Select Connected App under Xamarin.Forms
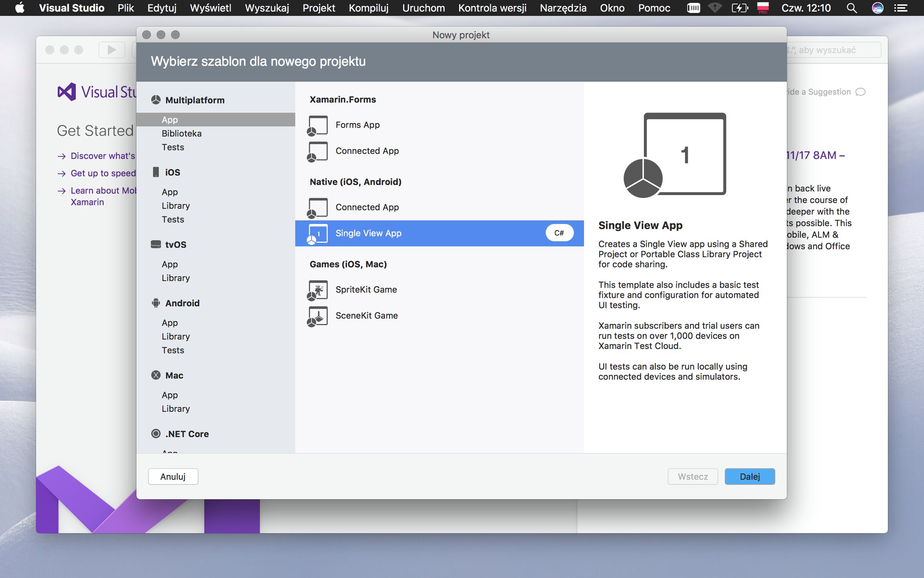Image resolution: width=924 pixels, height=578 pixels. (367, 151)
